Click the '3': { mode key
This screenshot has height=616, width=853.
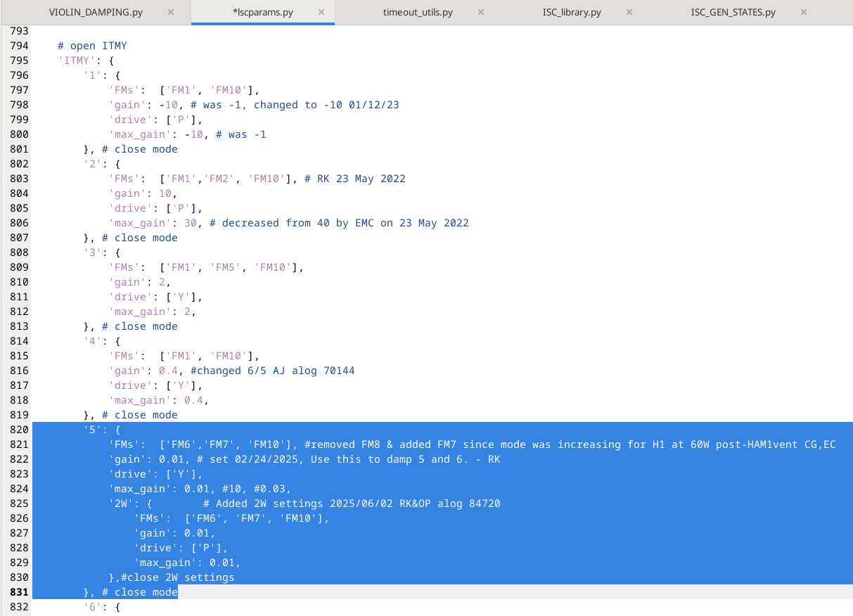92,252
